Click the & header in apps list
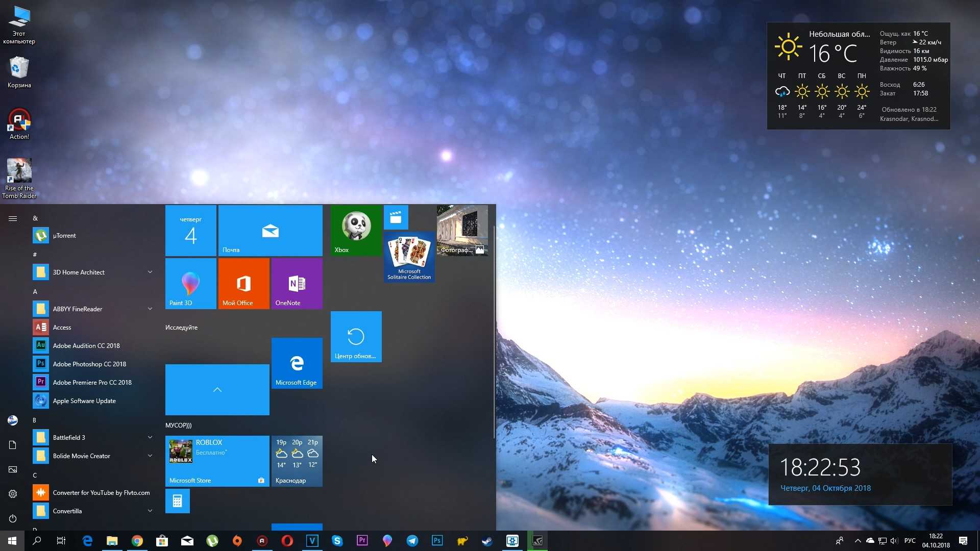Viewport: 980px width, 551px height. (x=35, y=218)
